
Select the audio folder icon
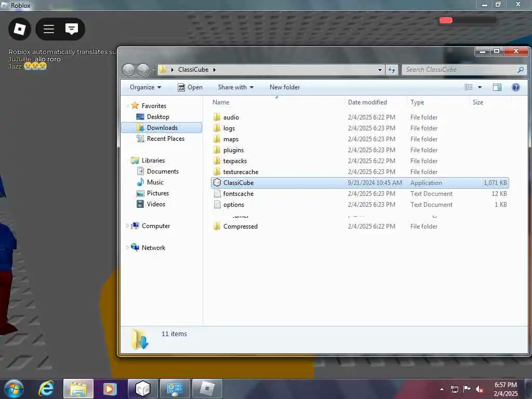(x=217, y=117)
